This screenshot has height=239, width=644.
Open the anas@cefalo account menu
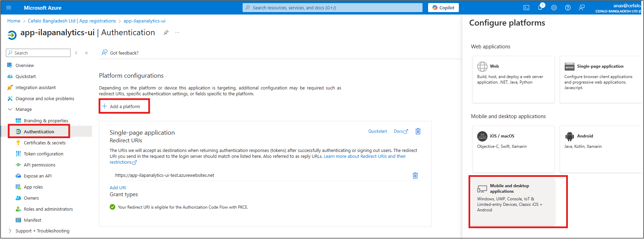click(618, 8)
